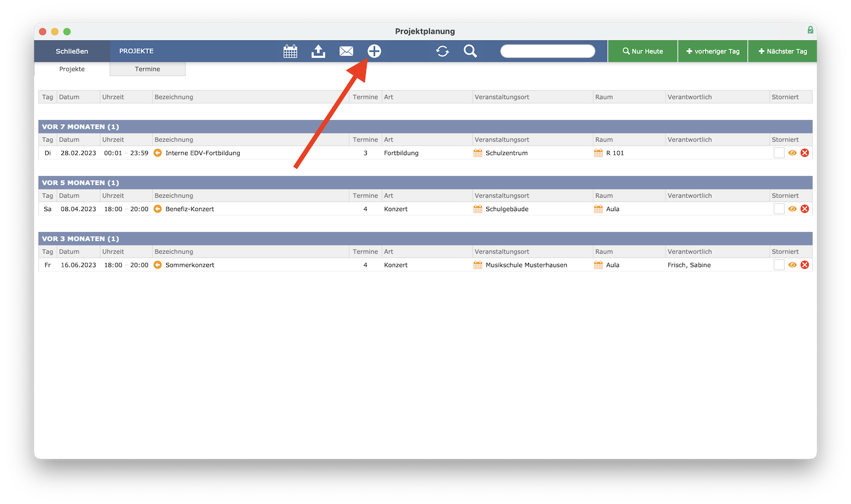Click the magnifier search icon in toolbar

point(470,51)
